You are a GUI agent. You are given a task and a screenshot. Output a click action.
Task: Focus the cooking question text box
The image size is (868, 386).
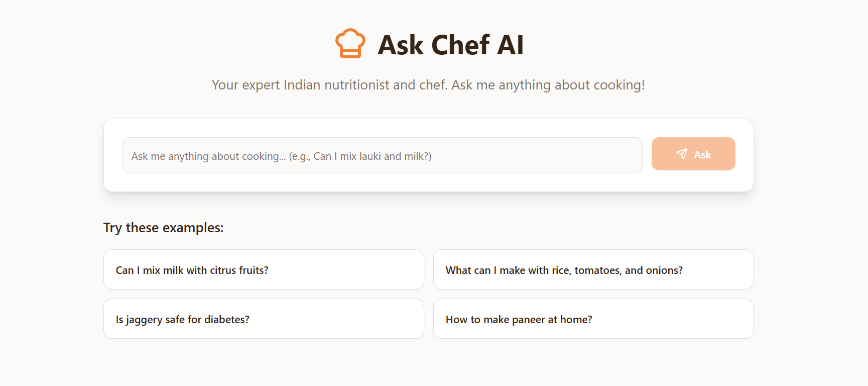[382, 156]
